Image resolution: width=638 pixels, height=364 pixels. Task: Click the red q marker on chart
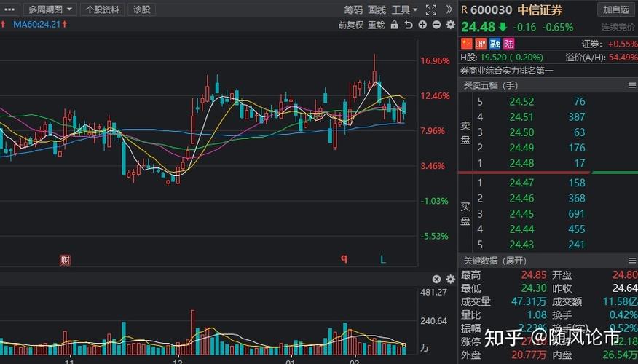coord(344,258)
